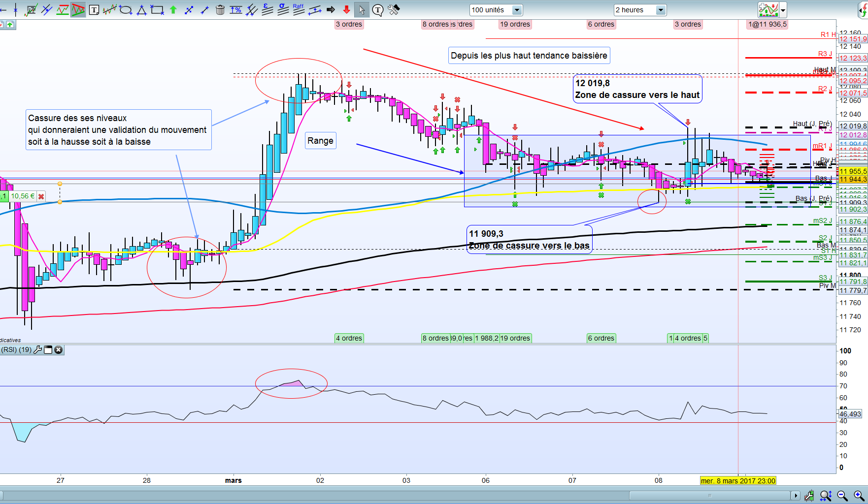Open the hammer and wrench settings tool
The image size is (868, 504).
click(394, 9)
